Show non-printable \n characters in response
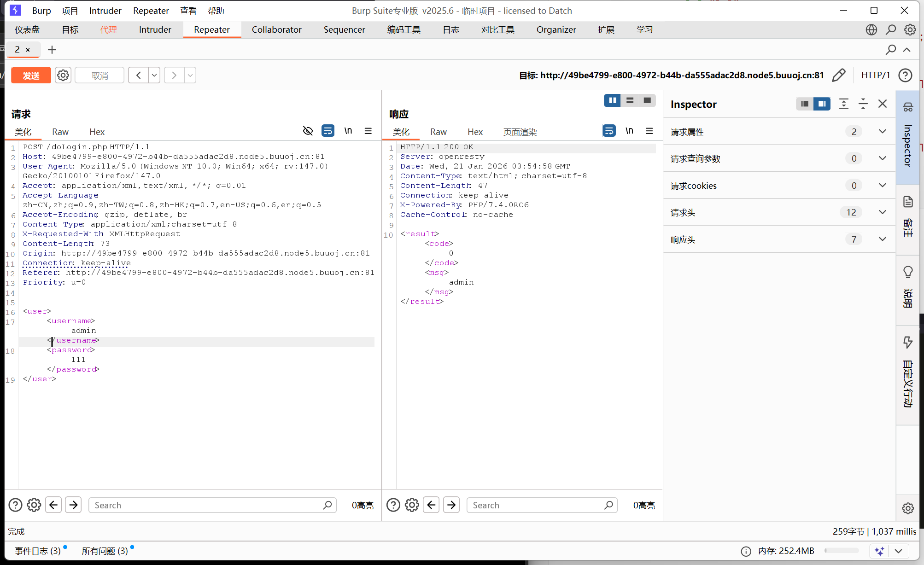Image resolution: width=924 pixels, height=565 pixels. [x=629, y=131]
